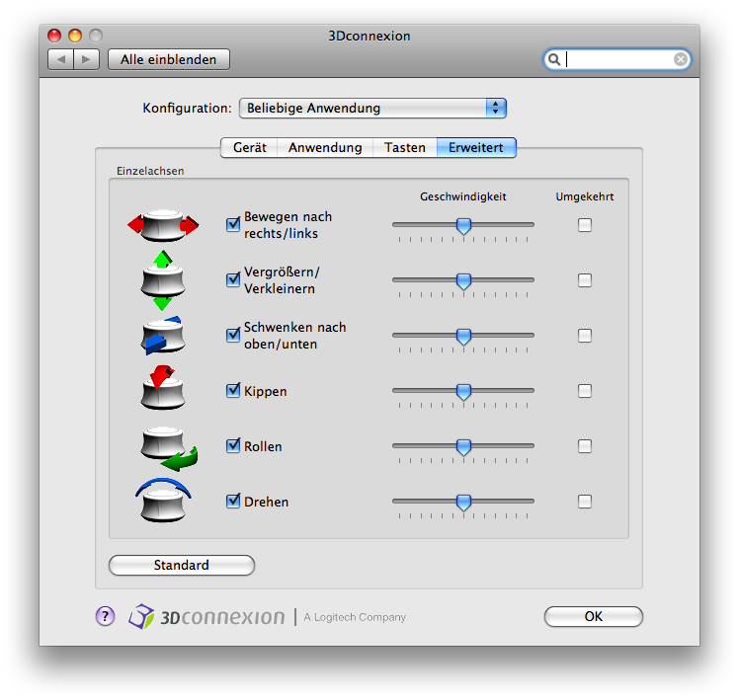The image size is (739, 700).
Task: Disable Bewegen nach rechts/links axis
Action: coord(233,224)
